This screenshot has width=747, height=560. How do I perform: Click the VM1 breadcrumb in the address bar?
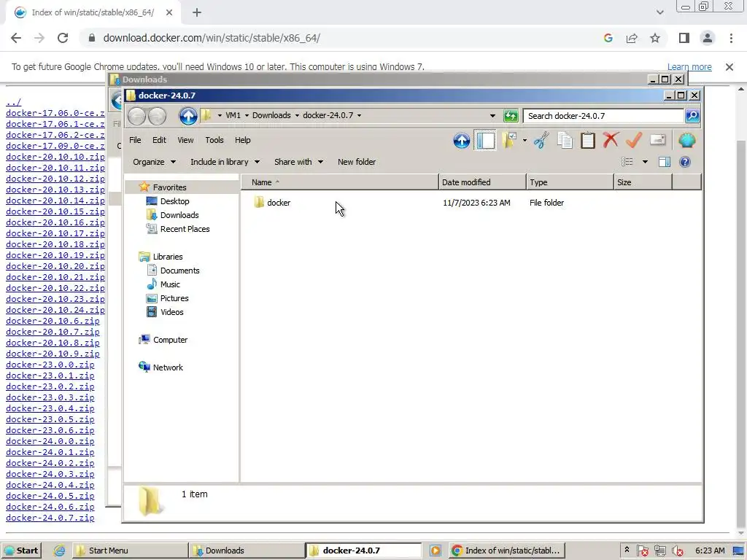[x=233, y=115]
